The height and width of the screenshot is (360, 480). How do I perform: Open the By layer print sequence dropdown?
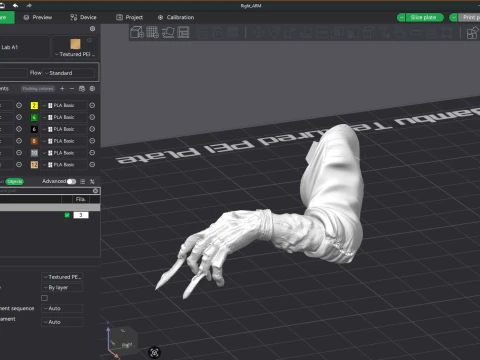[62, 287]
